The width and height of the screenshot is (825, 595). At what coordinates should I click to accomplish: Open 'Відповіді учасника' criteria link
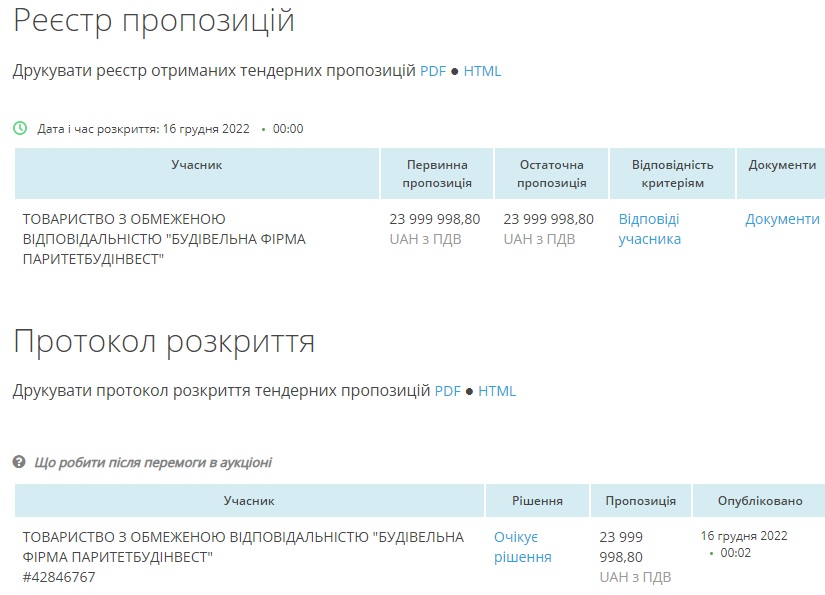click(649, 229)
